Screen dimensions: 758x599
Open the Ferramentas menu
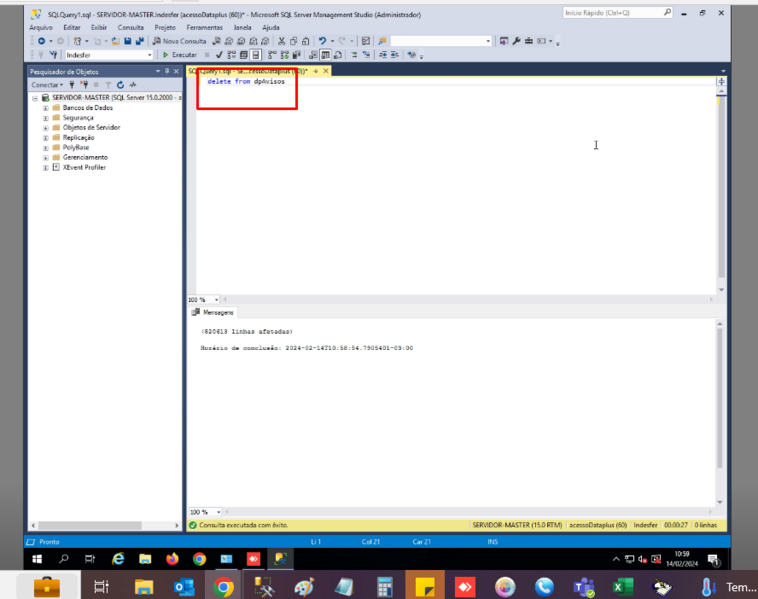(204, 28)
